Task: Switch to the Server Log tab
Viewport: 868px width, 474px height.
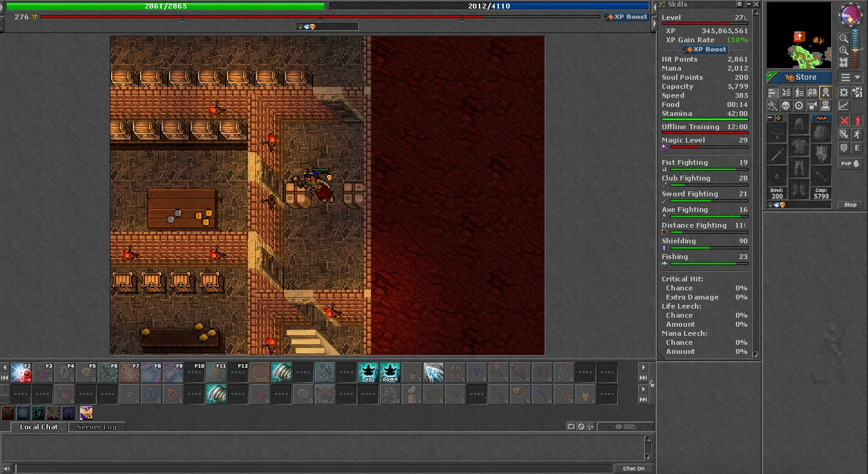Action: [x=97, y=426]
